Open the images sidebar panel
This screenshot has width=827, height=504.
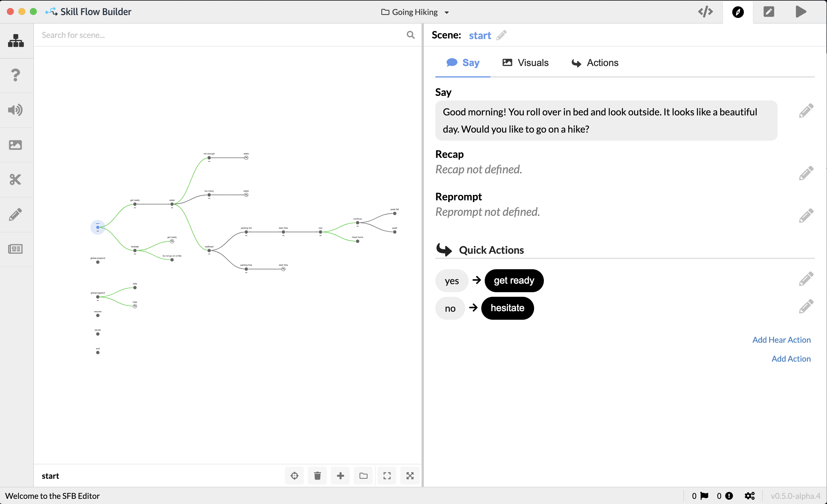click(16, 145)
